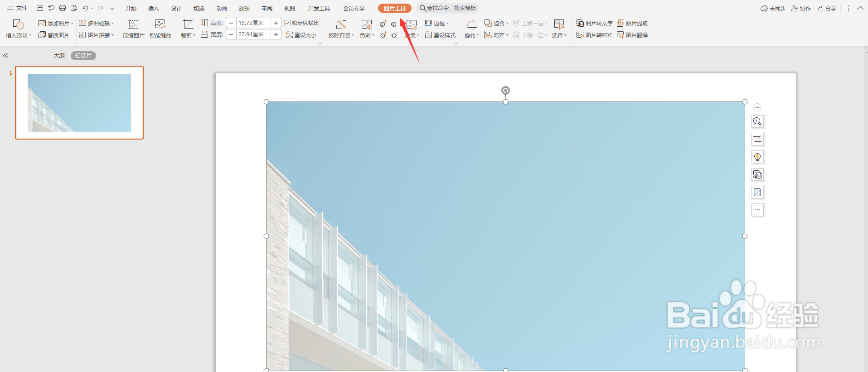868x372 pixels.
Task: Select Slides (幻灯片) pane tab
Action: [83, 56]
